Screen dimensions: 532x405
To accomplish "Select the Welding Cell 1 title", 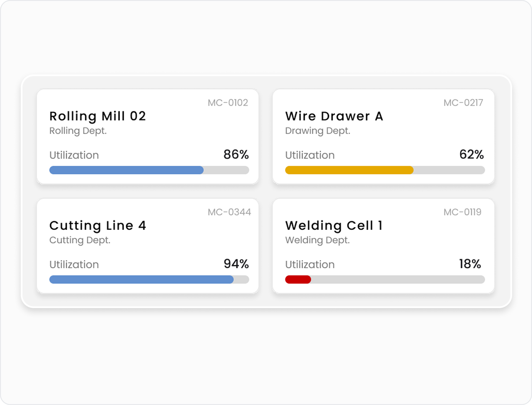I will pos(334,226).
